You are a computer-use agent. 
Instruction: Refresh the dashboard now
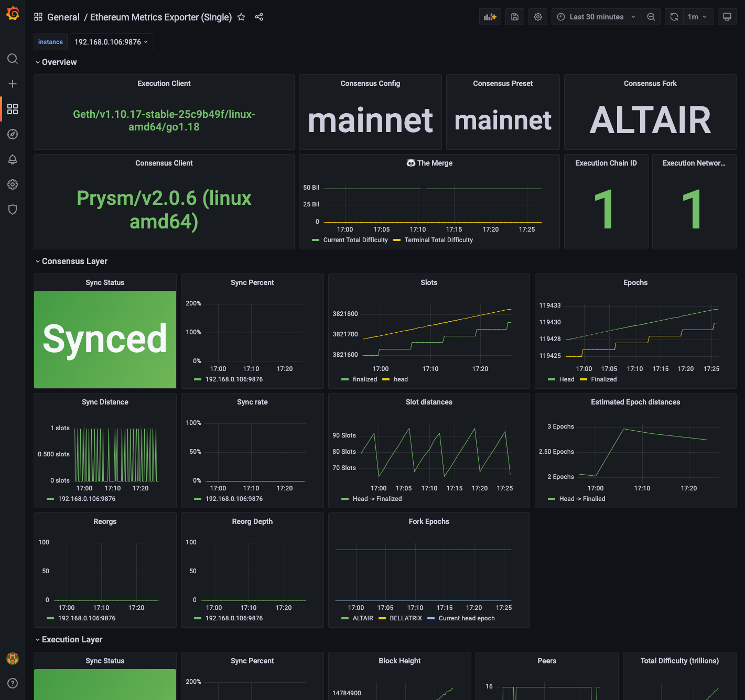[674, 17]
